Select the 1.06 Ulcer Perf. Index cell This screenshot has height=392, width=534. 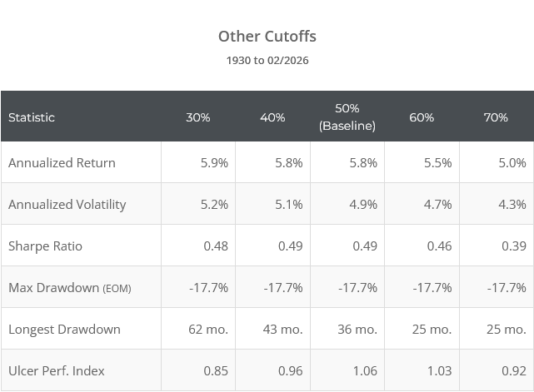click(364, 370)
